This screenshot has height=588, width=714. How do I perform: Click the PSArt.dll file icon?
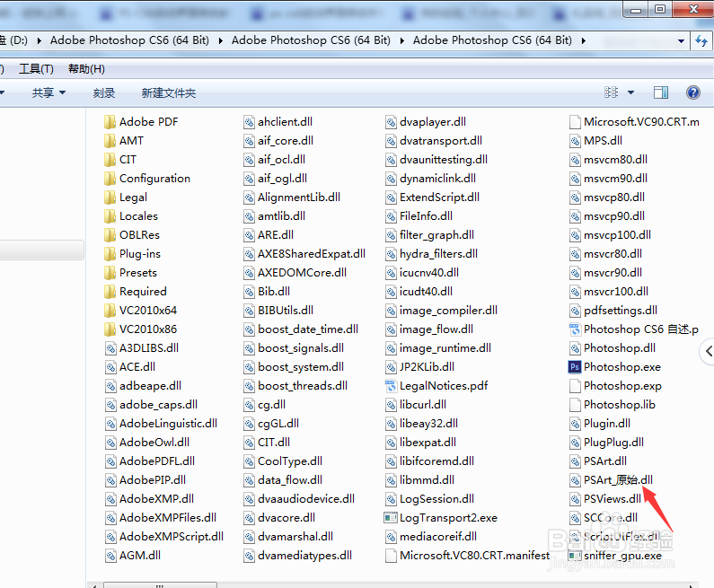click(575, 461)
